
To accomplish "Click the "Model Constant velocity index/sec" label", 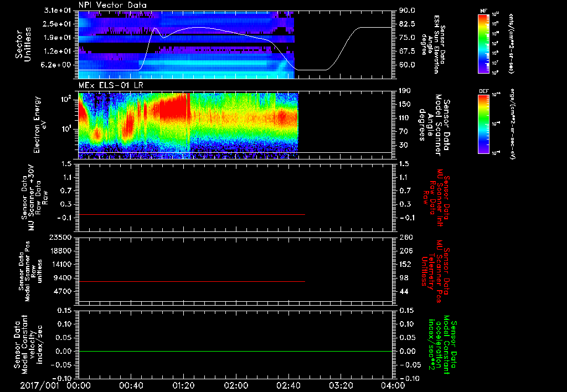I will [x=28, y=344].
